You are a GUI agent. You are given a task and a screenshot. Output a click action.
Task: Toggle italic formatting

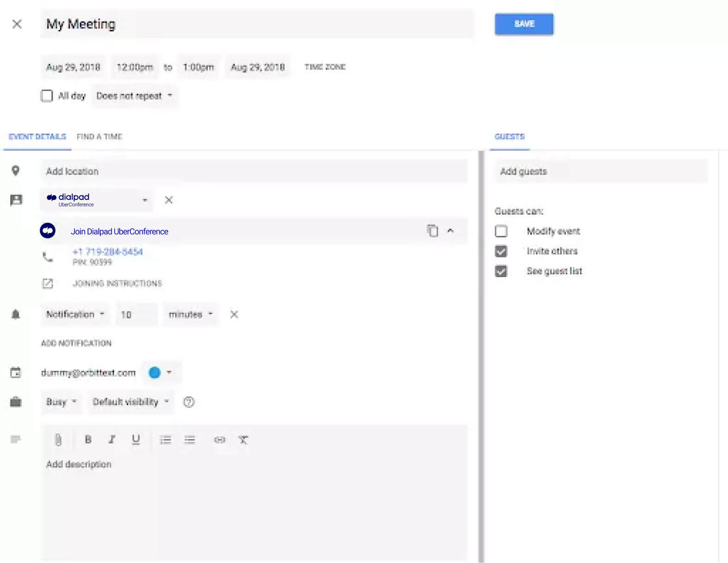(x=111, y=440)
